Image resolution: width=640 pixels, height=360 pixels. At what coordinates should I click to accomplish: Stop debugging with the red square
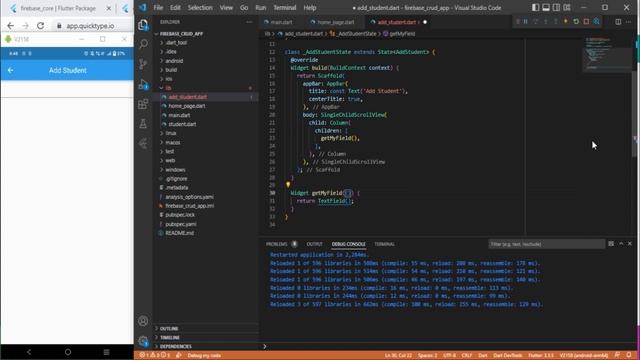(x=586, y=22)
